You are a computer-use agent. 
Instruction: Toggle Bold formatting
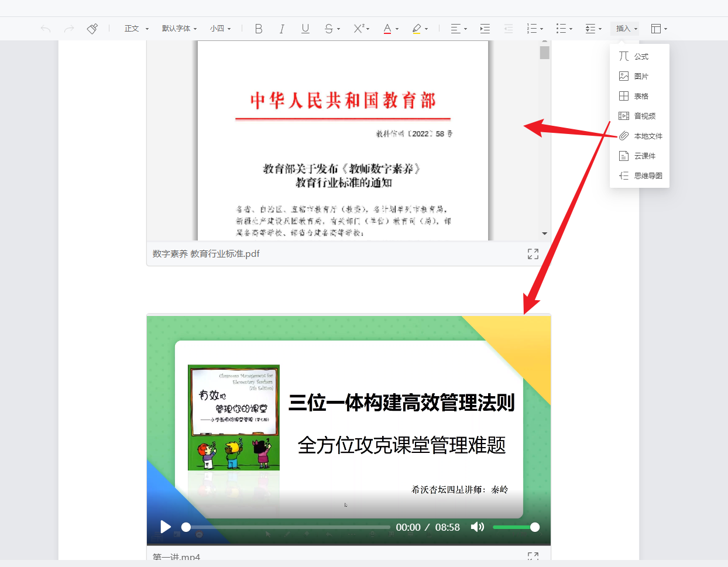tap(259, 29)
